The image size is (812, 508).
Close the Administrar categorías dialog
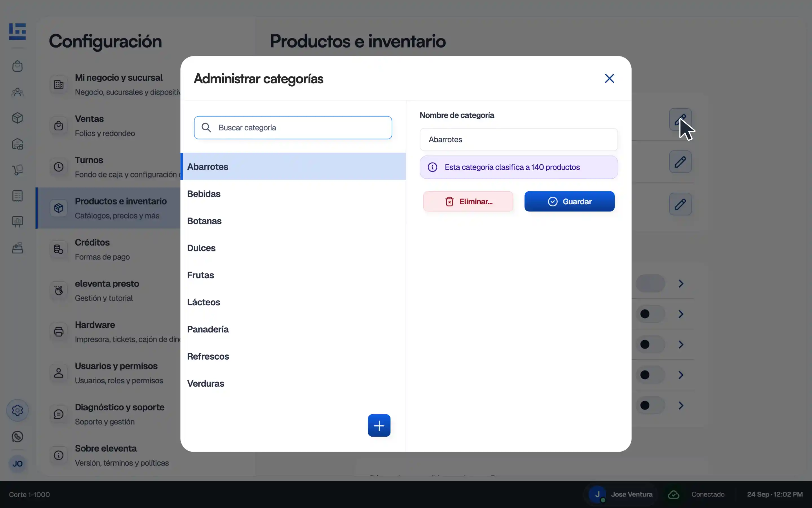609,78
